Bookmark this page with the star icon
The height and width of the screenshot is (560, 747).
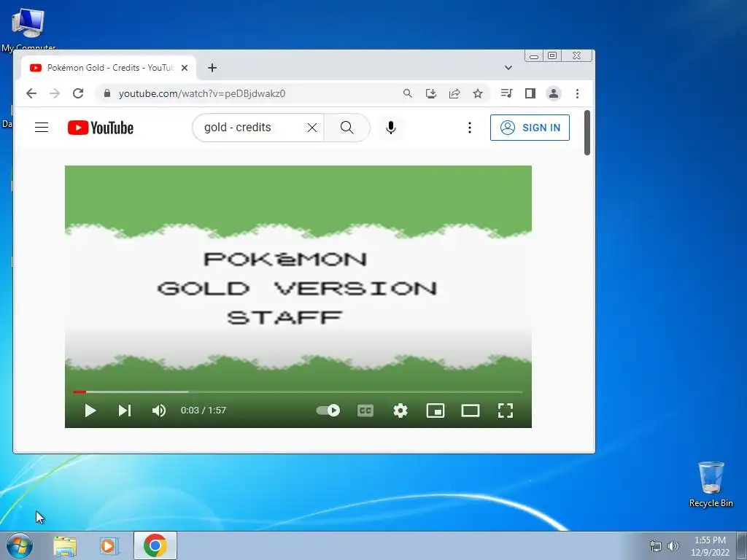tap(478, 93)
